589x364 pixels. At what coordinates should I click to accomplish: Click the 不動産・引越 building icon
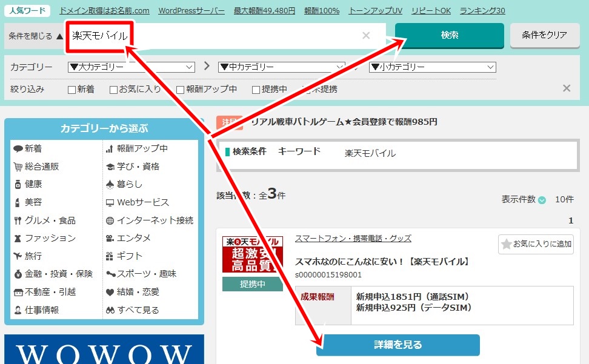tap(18, 292)
